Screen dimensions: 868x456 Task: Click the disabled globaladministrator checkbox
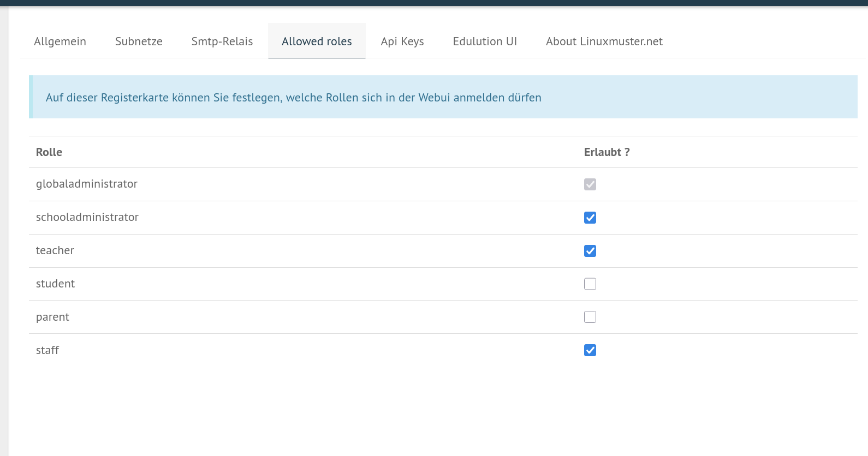(x=590, y=184)
